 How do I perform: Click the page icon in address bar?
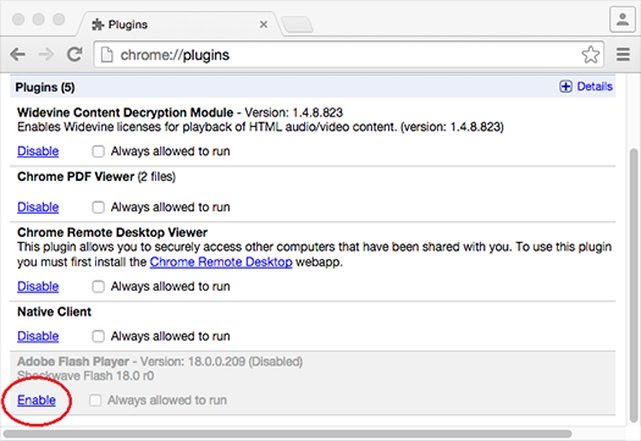pyautogui.click(x=108, y=54)
